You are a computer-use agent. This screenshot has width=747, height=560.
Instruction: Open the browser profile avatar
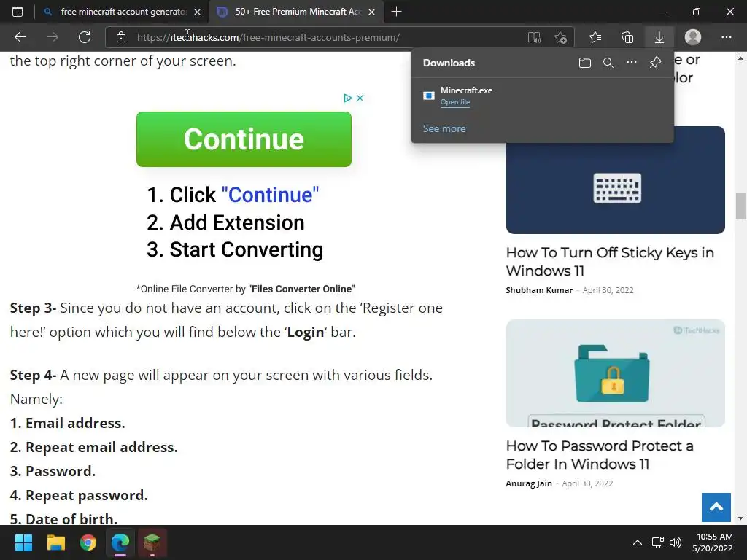(x=693, y=37)
